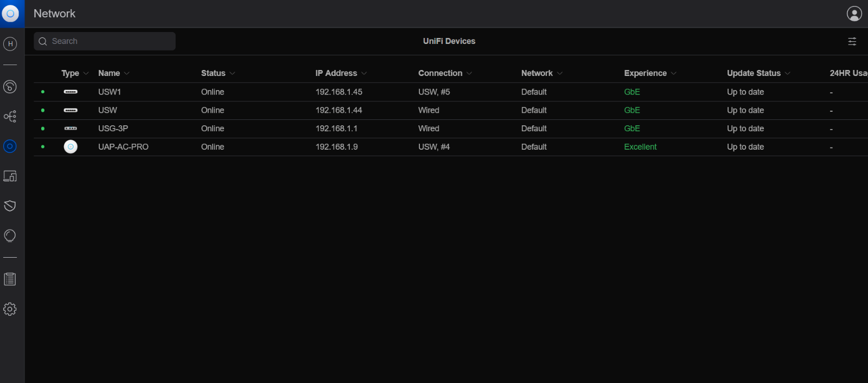This screenshot has width=868, height=383.
Task: Click the USW switch type icon
Action: 71,110
